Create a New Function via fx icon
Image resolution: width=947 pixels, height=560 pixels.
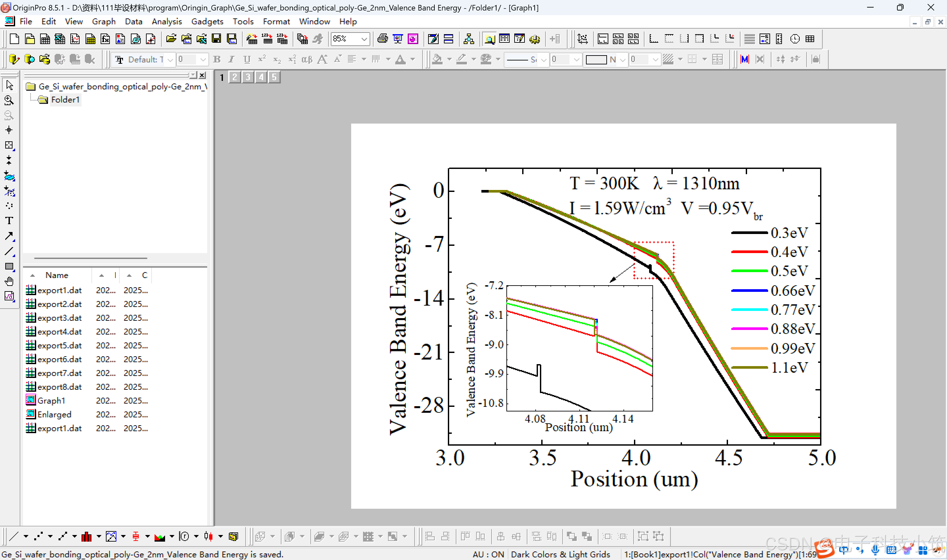click(105, 39)
